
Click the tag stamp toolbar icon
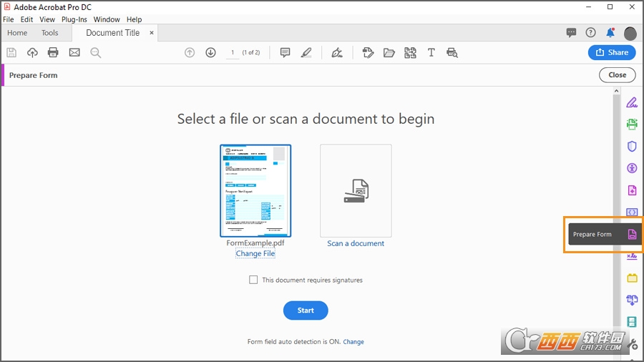pyautogui.click(x=368, y=52)
